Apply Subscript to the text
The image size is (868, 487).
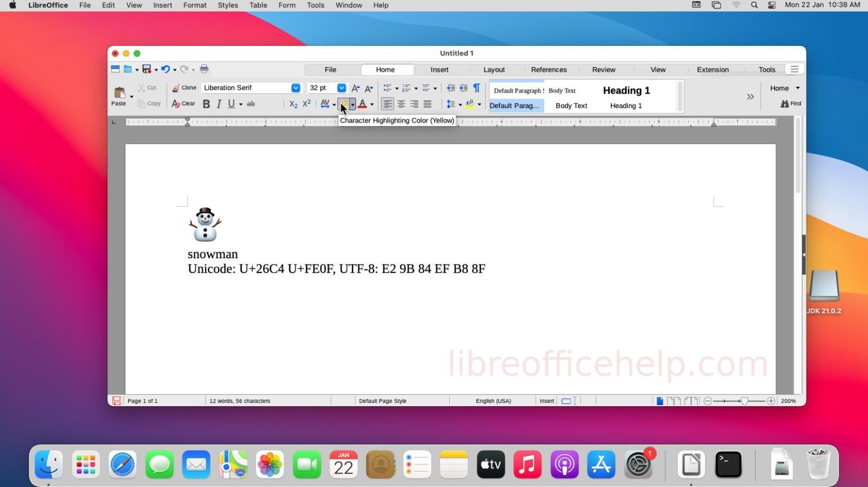pos(293,104)
